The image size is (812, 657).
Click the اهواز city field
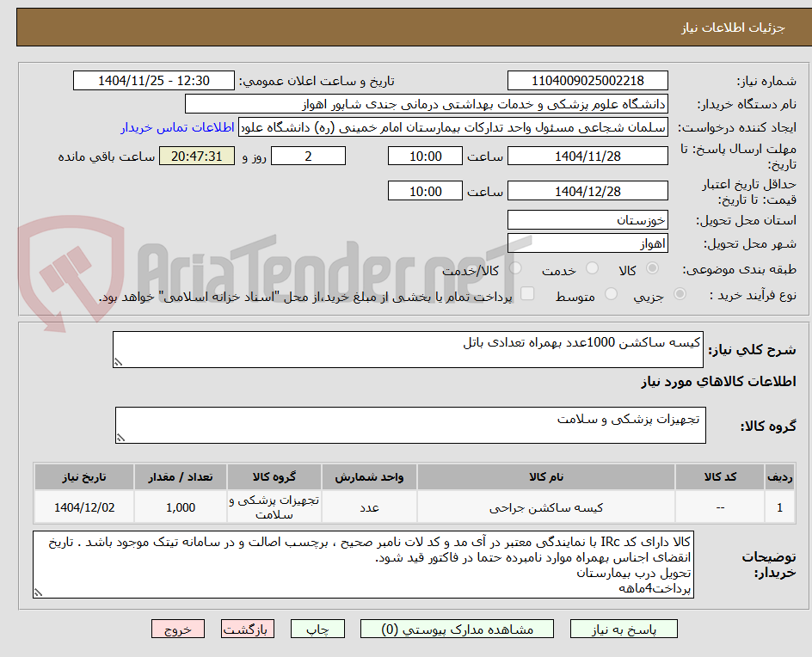(x=587, y=243)
